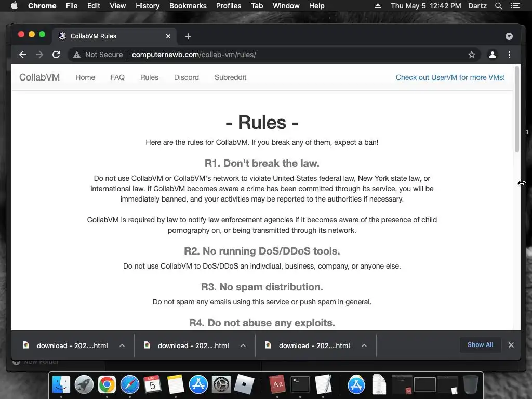Click the R4. Do not abuse any exploits heading

[262, 323]
